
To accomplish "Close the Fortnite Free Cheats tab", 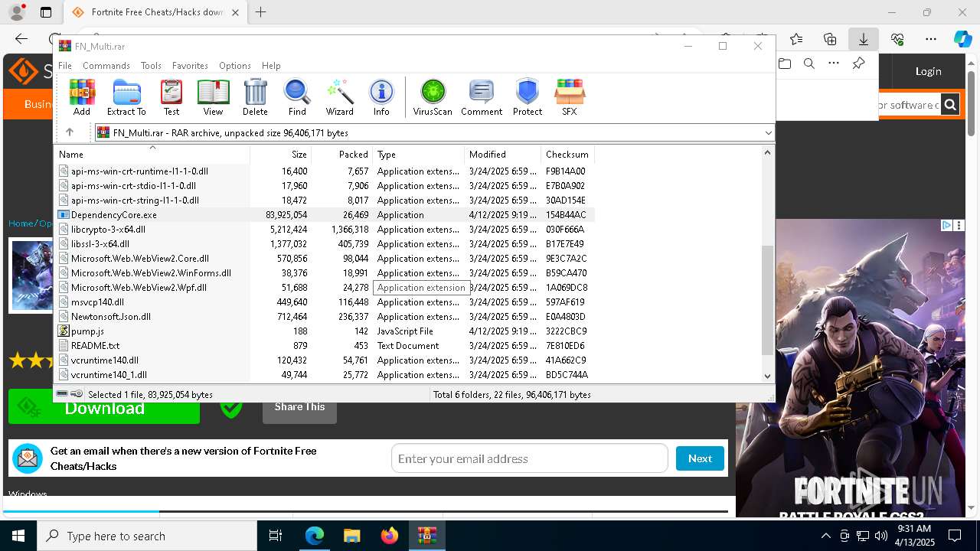I will pyautogui.click(x=235, y=12).
